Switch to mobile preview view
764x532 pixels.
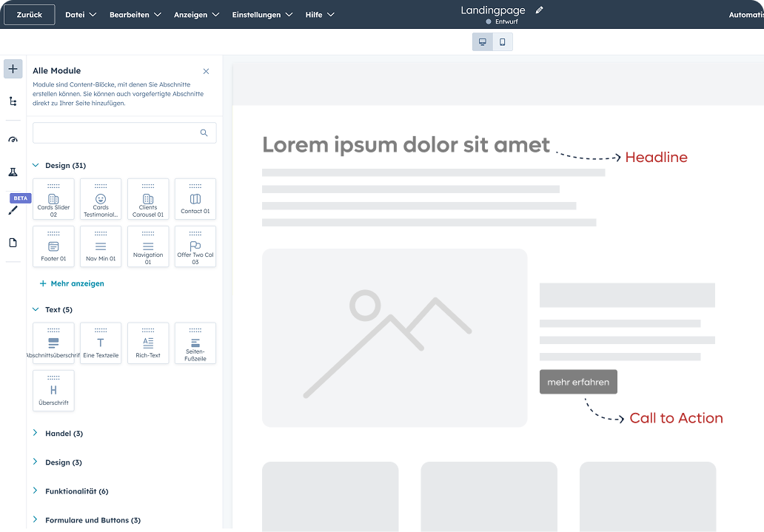click(503, 42)
